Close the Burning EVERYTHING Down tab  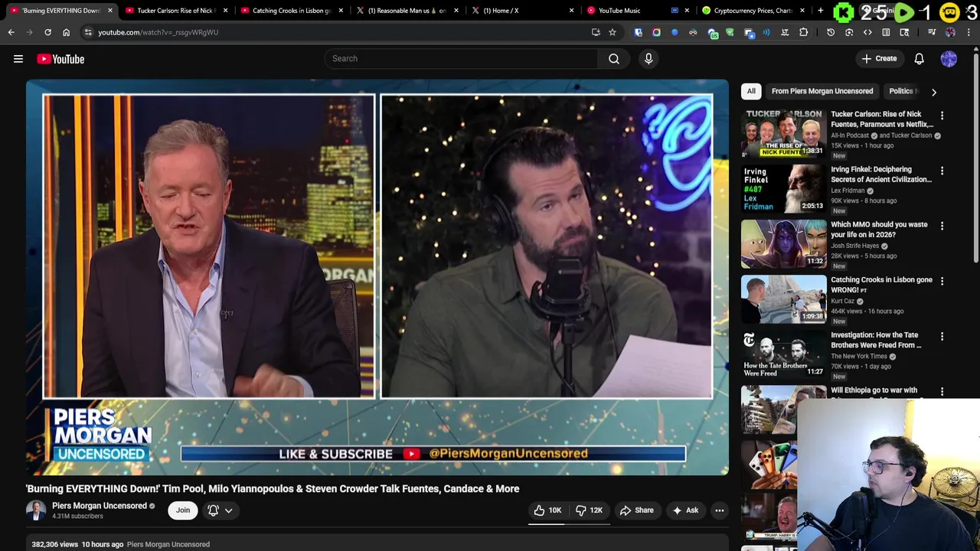tap(109, 11)
